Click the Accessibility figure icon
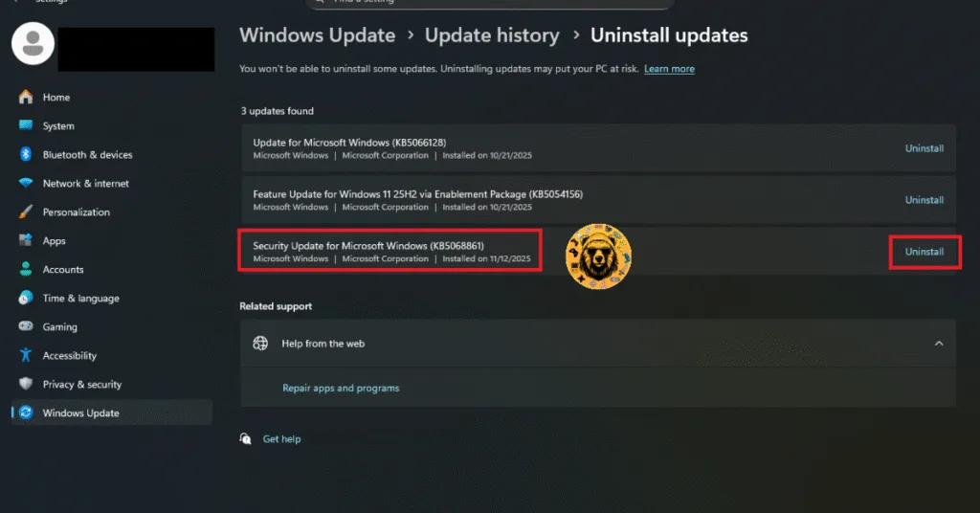 [x=26, y=355]
